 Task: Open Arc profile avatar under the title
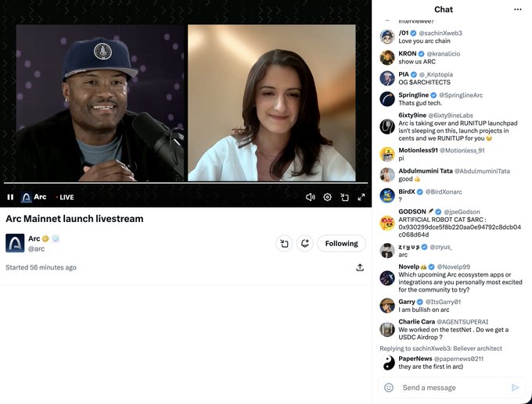pyautogui.click(x=15, y=243)
